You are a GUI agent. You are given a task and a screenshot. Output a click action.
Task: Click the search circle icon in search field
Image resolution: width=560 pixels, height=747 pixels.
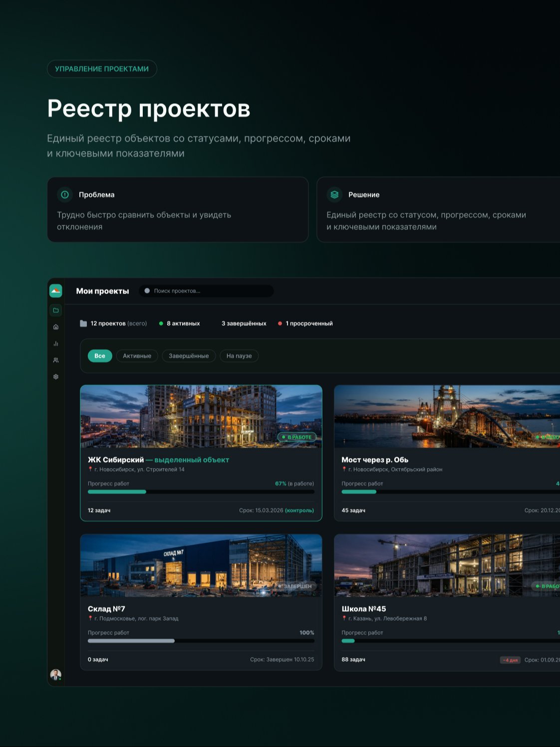(x=147, y=291)
